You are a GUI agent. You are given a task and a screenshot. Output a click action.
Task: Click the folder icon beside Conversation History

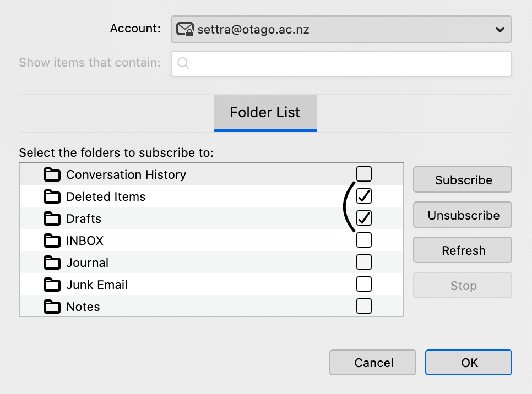coord(52,175)
